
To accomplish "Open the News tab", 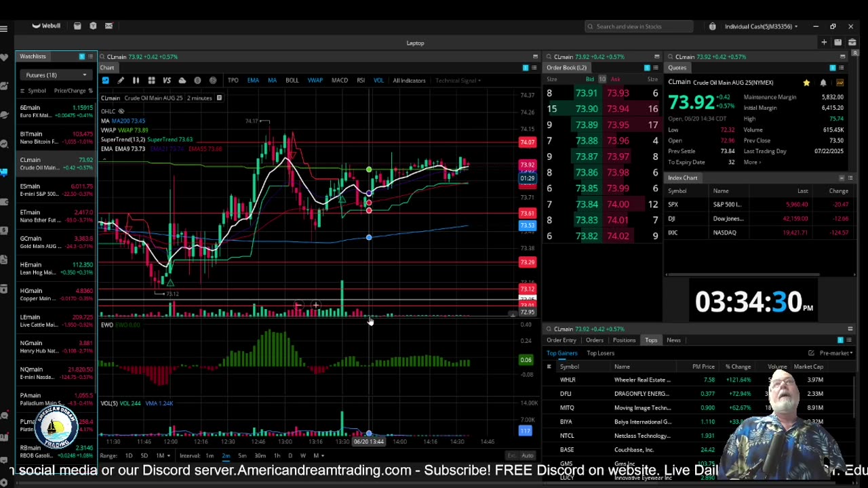I will point(673,340).
